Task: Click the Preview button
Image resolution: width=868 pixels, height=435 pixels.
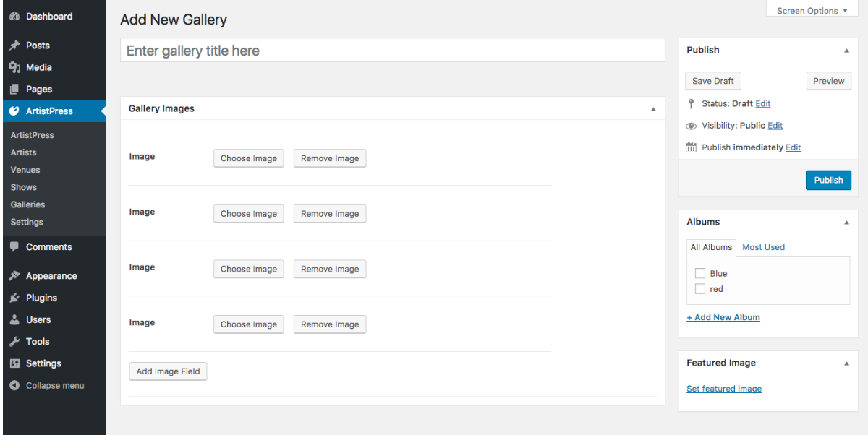Action: (x=829, y=81)
